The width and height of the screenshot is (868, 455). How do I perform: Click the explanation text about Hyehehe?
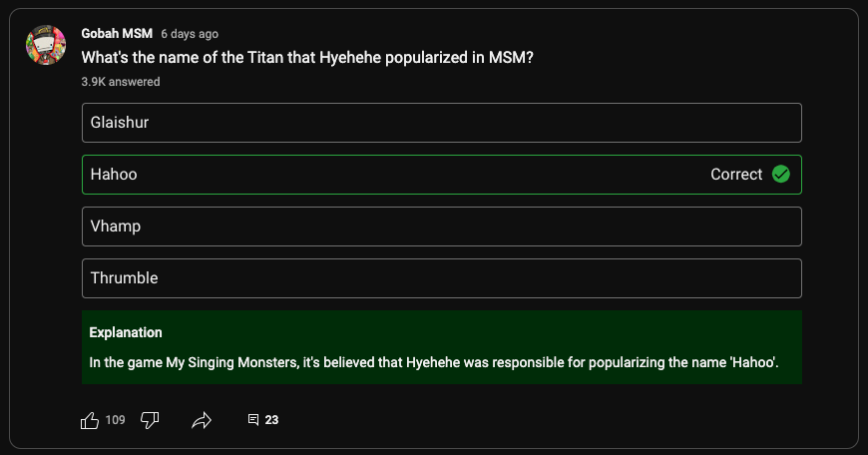click(x=433, y=362)
